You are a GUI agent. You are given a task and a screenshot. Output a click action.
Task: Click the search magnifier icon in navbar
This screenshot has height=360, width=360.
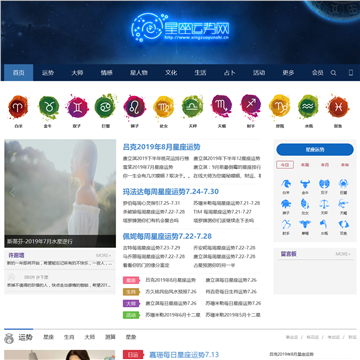point(333,73)
